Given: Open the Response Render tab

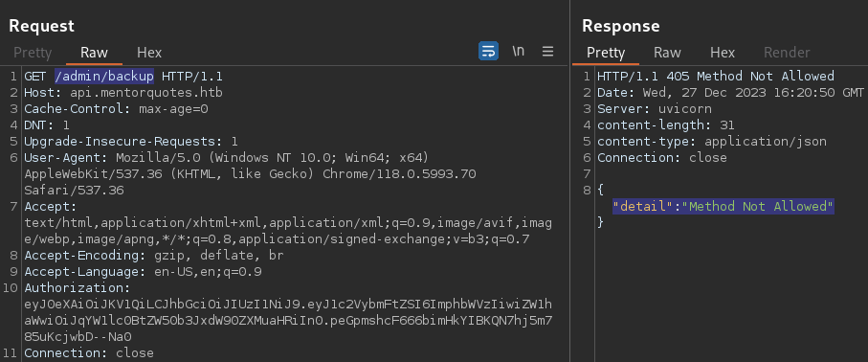Looking at the screenshot, I should click(787, 53).
